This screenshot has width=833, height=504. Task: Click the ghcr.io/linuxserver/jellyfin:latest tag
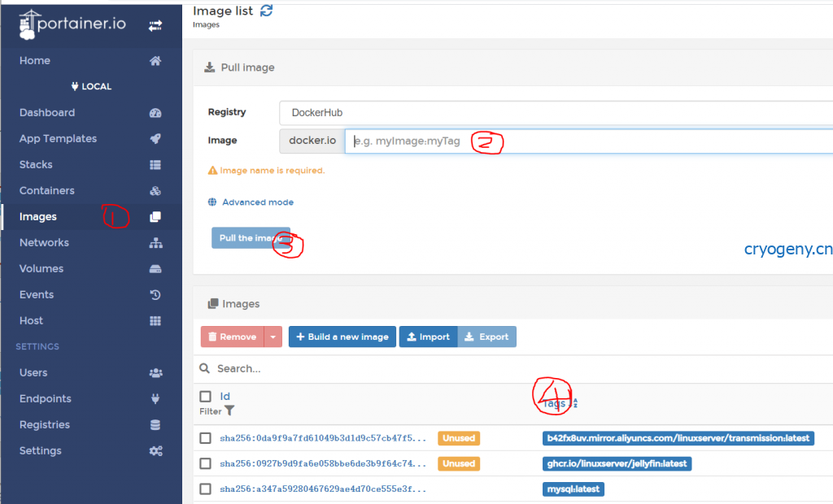click(x=617, y=463)
